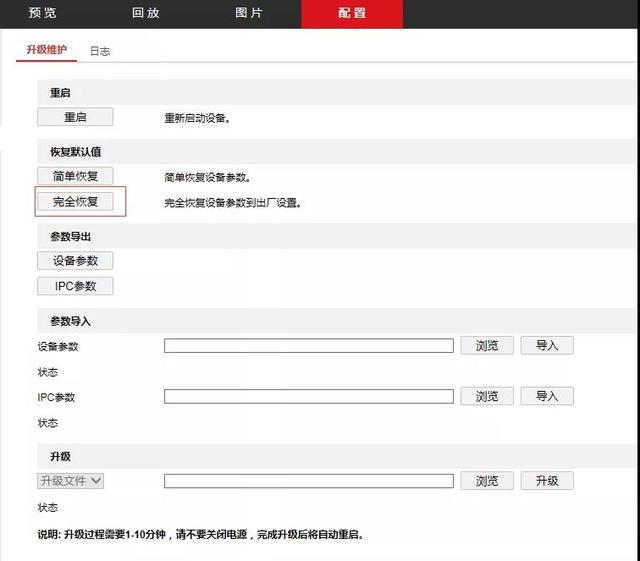
Task: Click 导入 for IPC参数
Action: [547, 396]
